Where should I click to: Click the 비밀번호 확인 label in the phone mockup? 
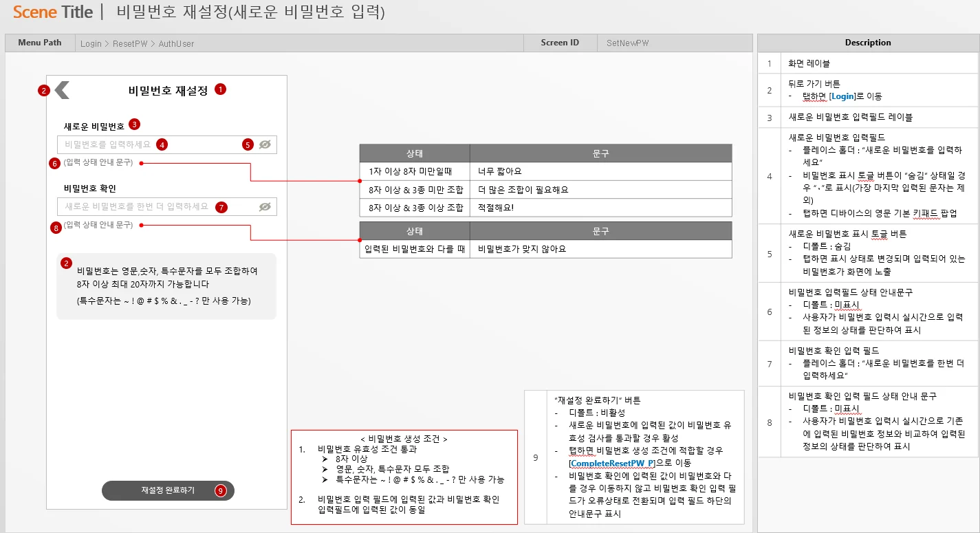(90, 188)
